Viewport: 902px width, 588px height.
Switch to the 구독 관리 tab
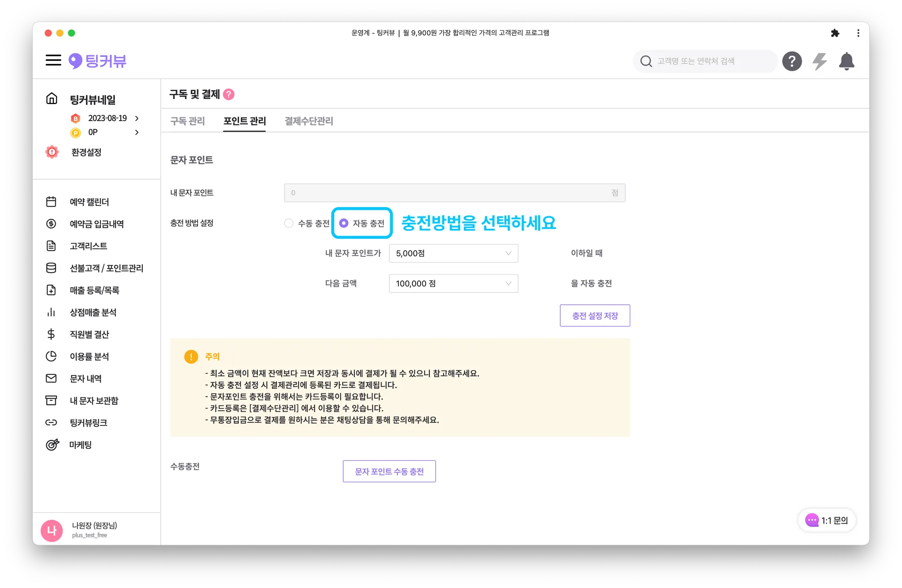pyautogui.click(x=188, y=121)
